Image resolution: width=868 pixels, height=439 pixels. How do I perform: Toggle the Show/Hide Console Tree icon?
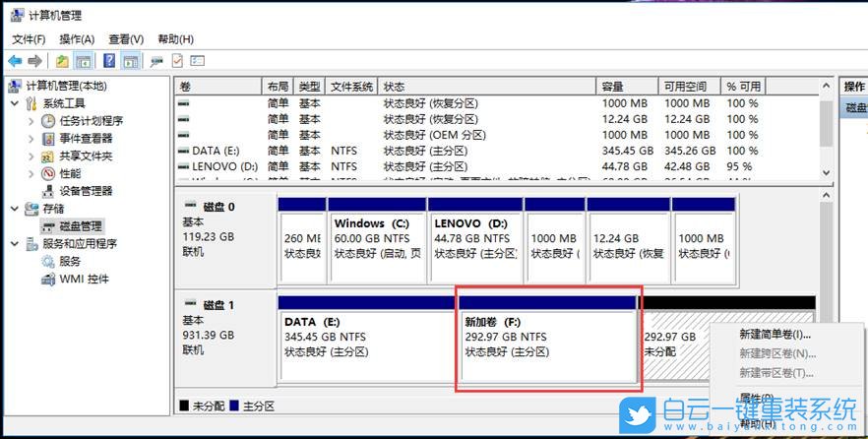click(84, 61)
